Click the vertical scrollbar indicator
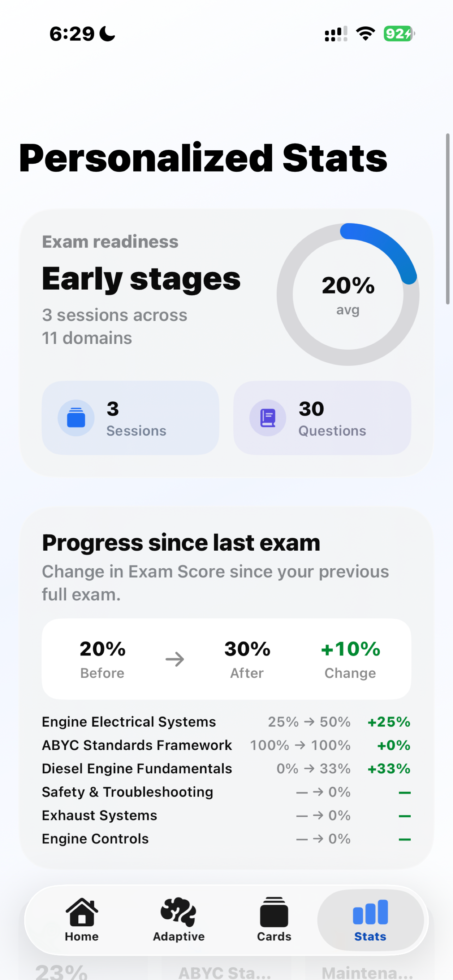 pos(448,219)
